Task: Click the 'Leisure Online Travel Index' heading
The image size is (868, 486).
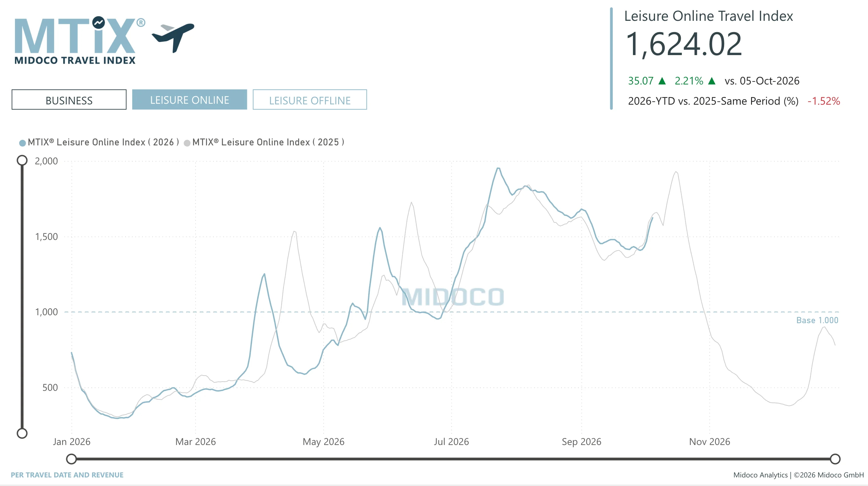Action: point(709,16)
